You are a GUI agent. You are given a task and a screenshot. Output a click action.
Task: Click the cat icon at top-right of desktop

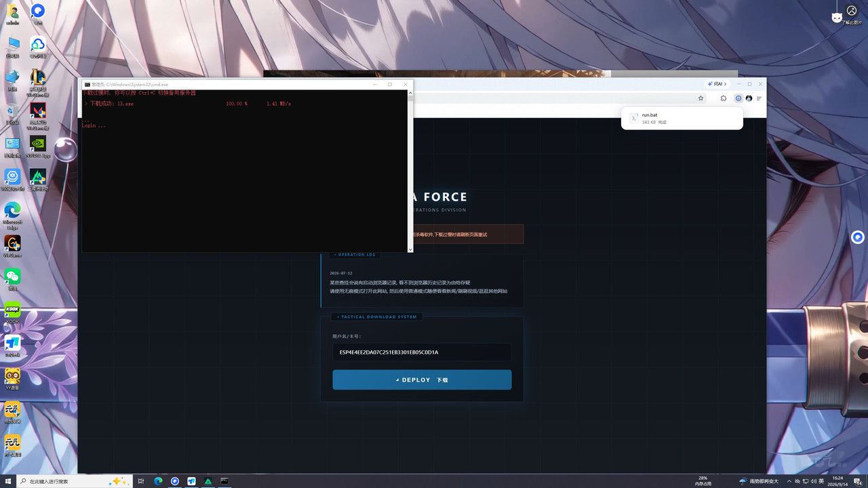click(x=837, y=18)
